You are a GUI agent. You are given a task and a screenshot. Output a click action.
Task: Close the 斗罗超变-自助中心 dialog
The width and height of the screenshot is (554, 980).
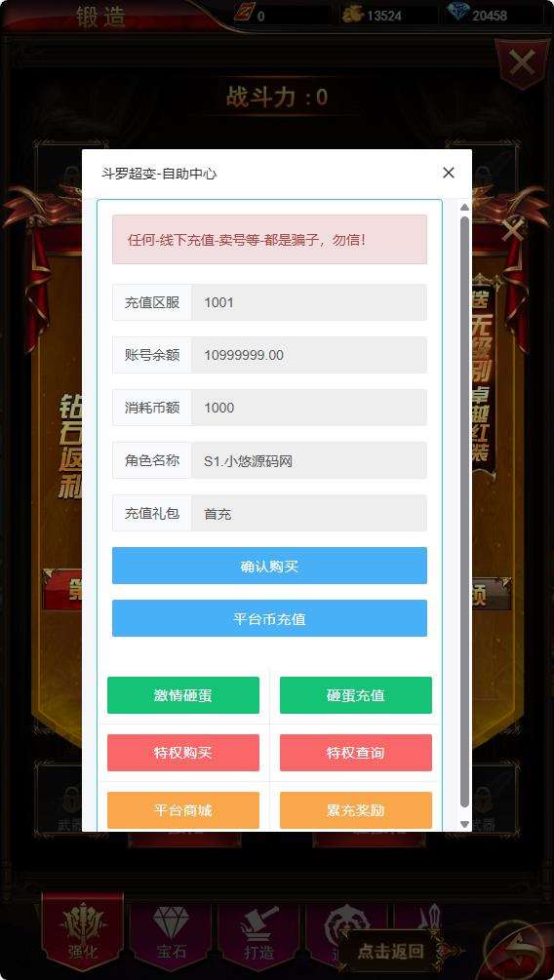coord(449,173)
